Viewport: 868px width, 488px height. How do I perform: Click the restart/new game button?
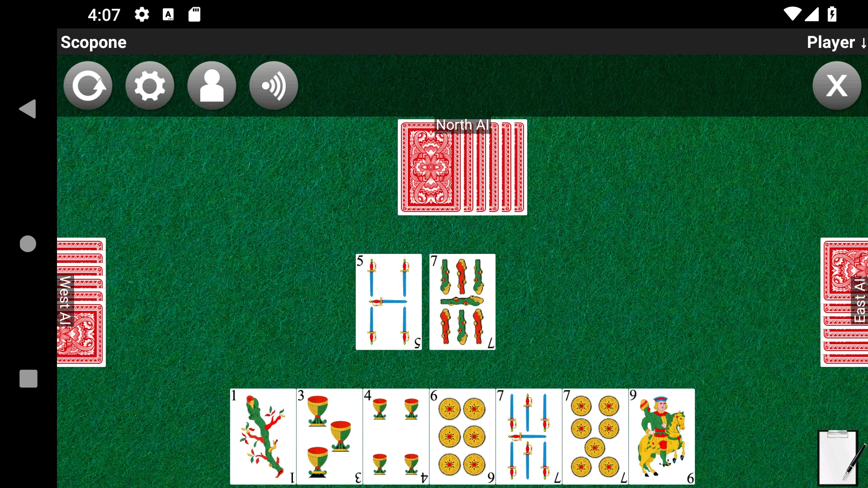point(88,85)
